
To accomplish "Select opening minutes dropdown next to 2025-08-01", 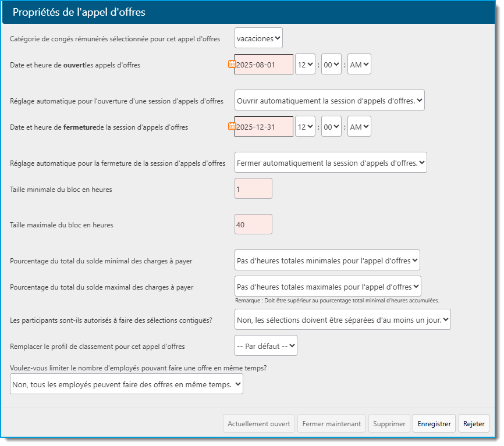I will [x=331, y=64].
